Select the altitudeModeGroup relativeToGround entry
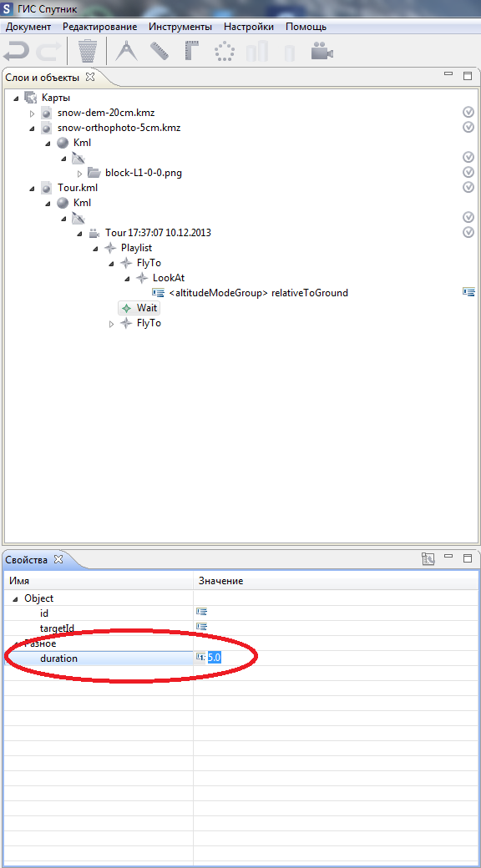This screenshot has height=868, width=481. 258,293
